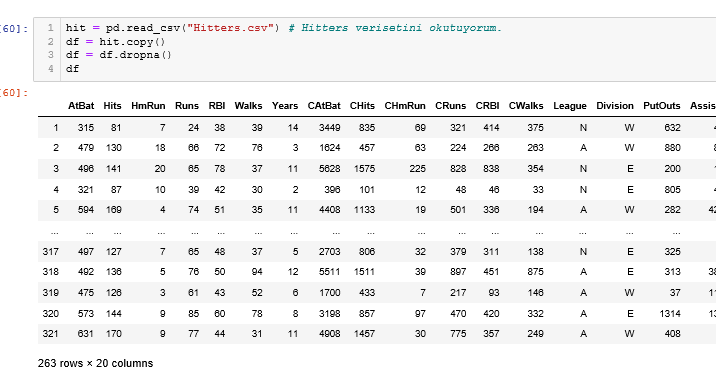Click '263 rows × 20 columns' summary text

point(95,364)
